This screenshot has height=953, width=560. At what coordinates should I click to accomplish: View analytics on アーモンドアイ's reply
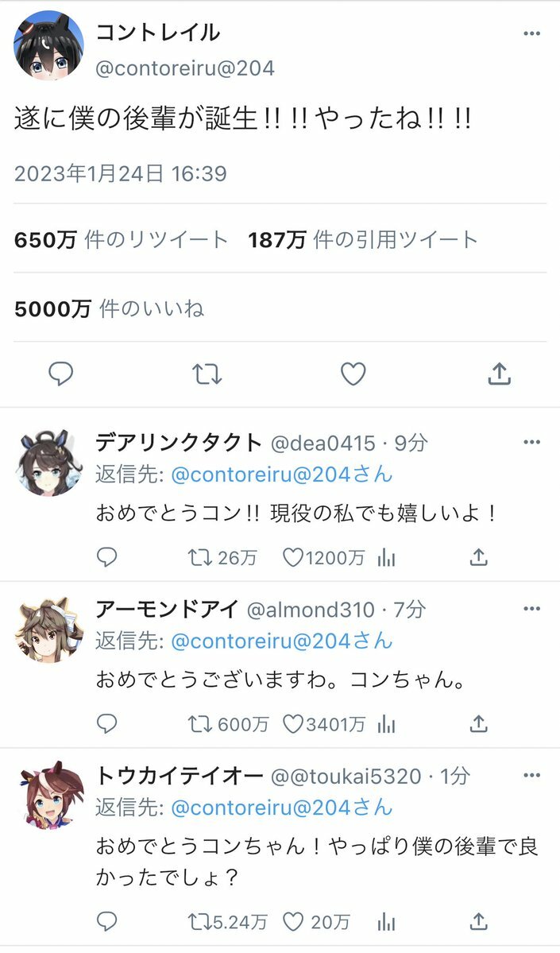click(386, 724)
